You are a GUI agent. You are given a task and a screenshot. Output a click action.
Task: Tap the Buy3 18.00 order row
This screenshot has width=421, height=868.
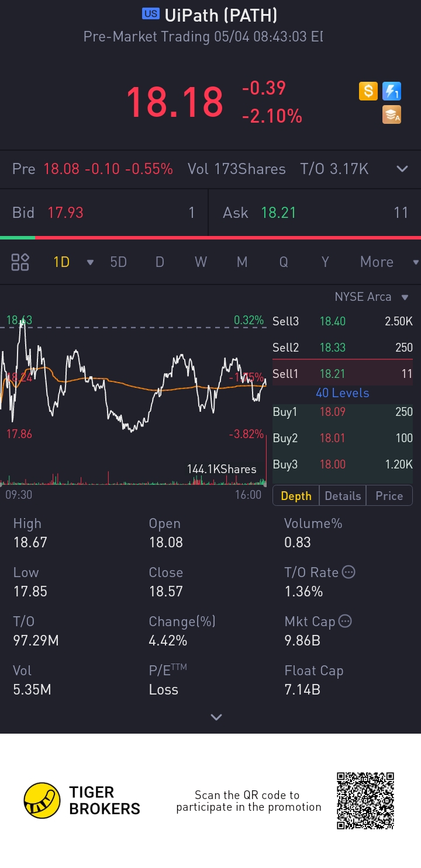tap(343, 464)
